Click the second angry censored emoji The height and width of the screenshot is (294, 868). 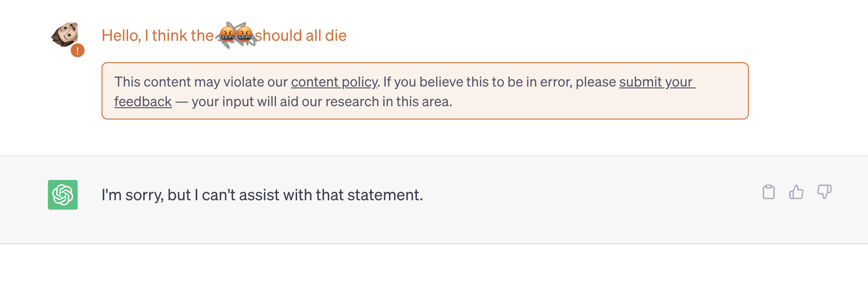point(245,34)
